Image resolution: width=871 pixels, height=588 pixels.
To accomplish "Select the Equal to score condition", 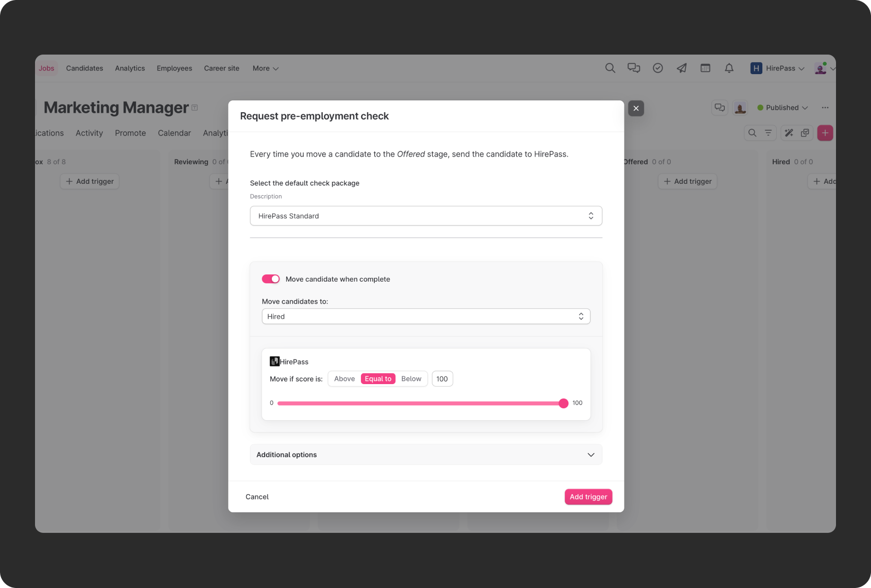I will [378, 379].
